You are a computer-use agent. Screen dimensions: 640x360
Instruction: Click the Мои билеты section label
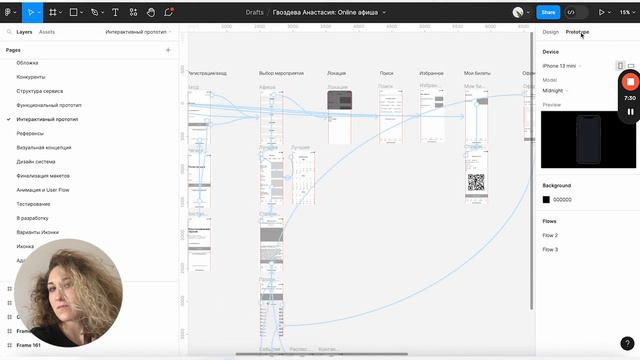click(x=477, y=73)
